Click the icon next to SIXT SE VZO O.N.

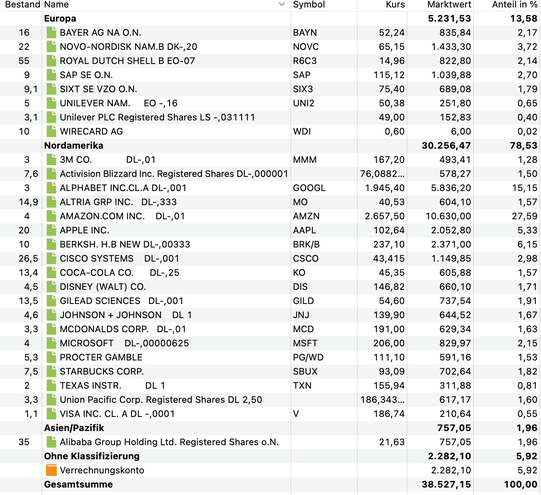51,89
